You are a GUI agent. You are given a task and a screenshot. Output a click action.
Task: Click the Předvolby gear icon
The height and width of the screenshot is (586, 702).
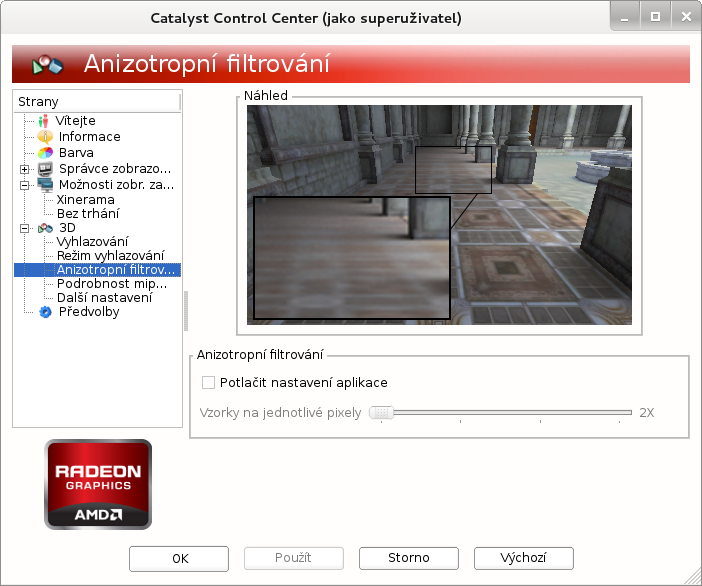(45, 312)
